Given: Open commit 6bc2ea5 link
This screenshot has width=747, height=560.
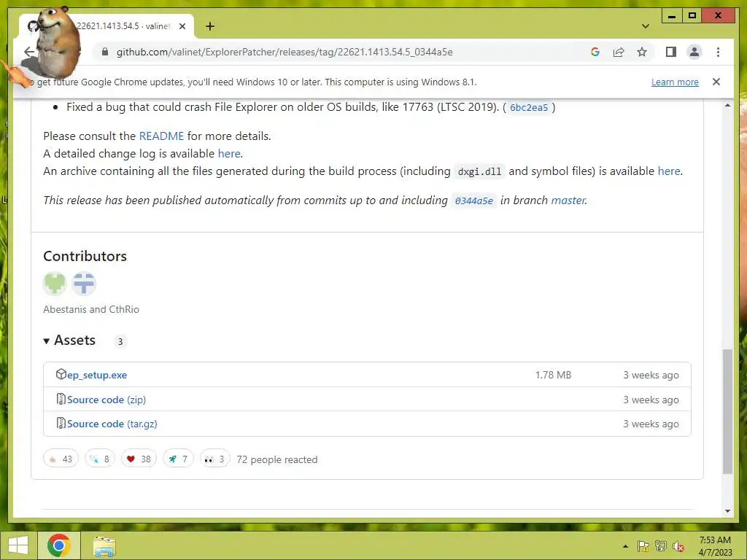Looking at the screenshot, I should [x=529, y=108].
